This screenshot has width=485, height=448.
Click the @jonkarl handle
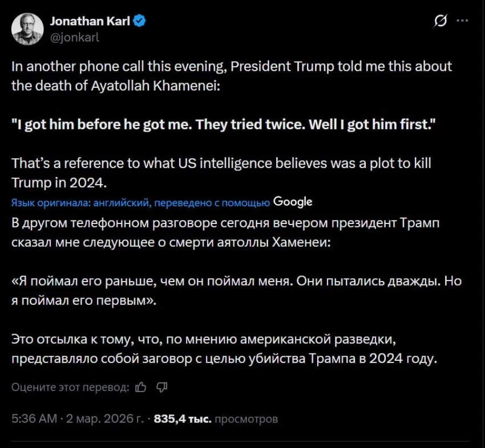[74, 37]
